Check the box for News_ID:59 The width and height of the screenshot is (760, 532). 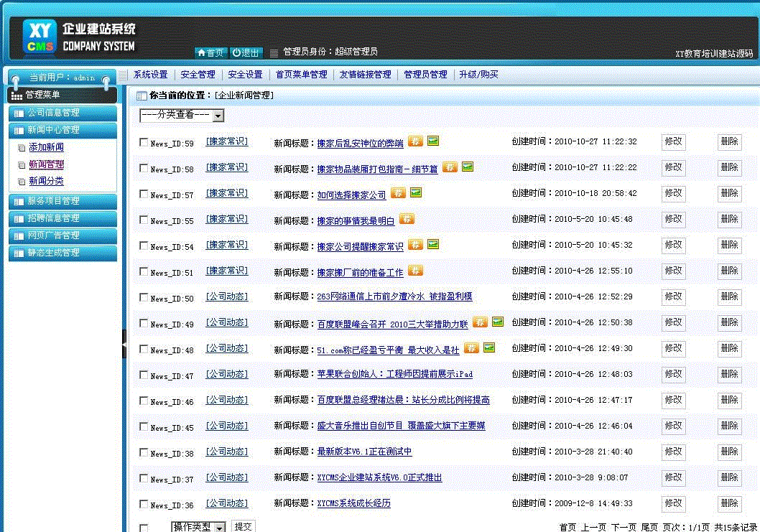144,142
